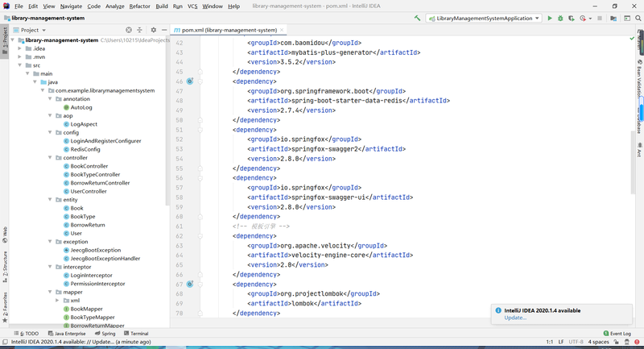This screenshot has width=644, height=349.
Task: Click the red error indicator in status bar
Action: pyautogui.click(x=637, y=342)
